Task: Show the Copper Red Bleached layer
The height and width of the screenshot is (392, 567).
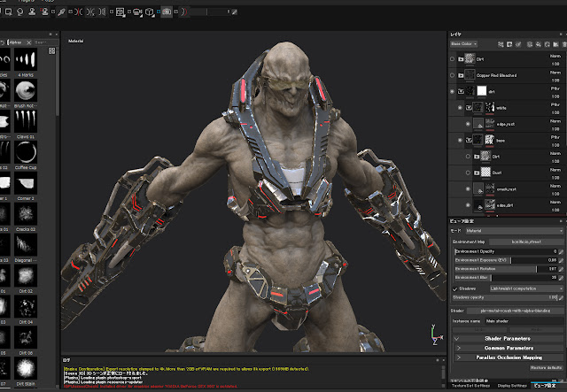Action: [x=452, y=75]
